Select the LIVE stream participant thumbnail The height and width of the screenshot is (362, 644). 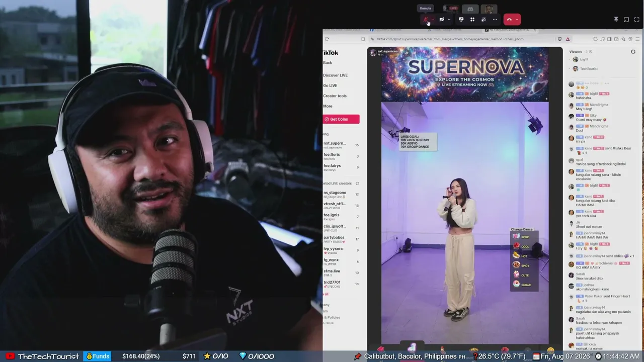(x=450, y=9)
